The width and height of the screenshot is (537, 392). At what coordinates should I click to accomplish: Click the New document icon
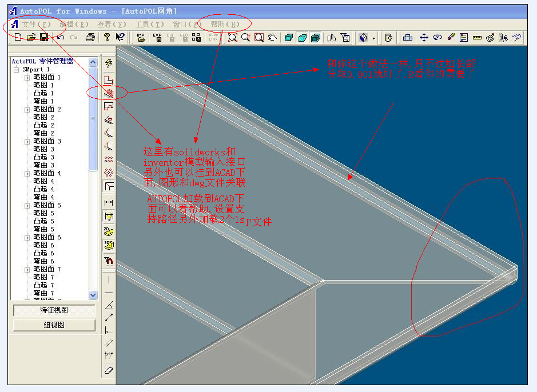pyautogui.click(x=18, y=37)
